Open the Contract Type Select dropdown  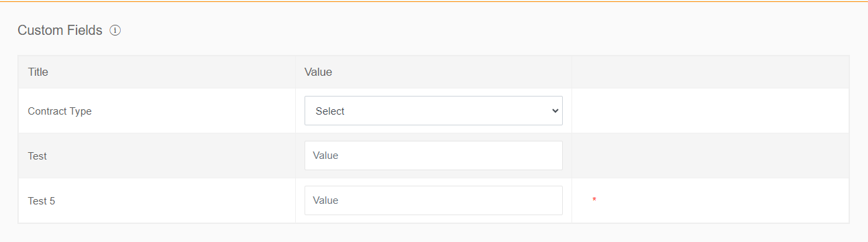pos(433,111)
